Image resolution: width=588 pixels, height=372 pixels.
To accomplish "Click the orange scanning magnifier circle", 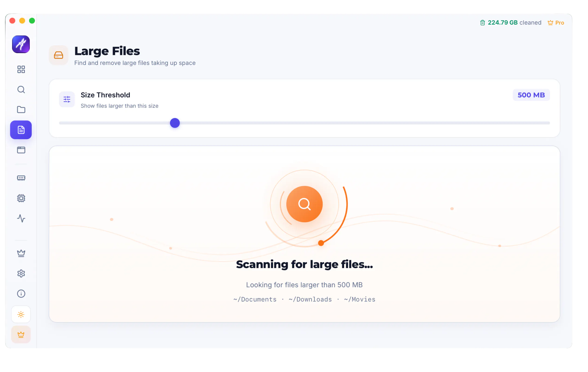I will pos(304,204).
